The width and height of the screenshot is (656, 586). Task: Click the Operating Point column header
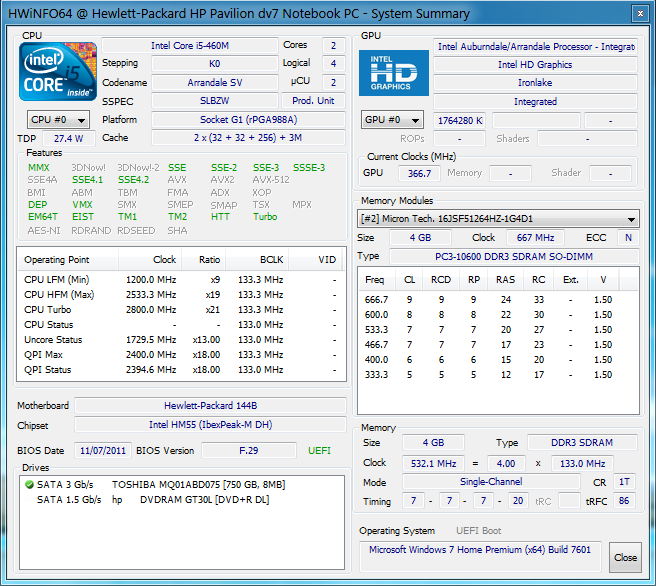point(68,260)
